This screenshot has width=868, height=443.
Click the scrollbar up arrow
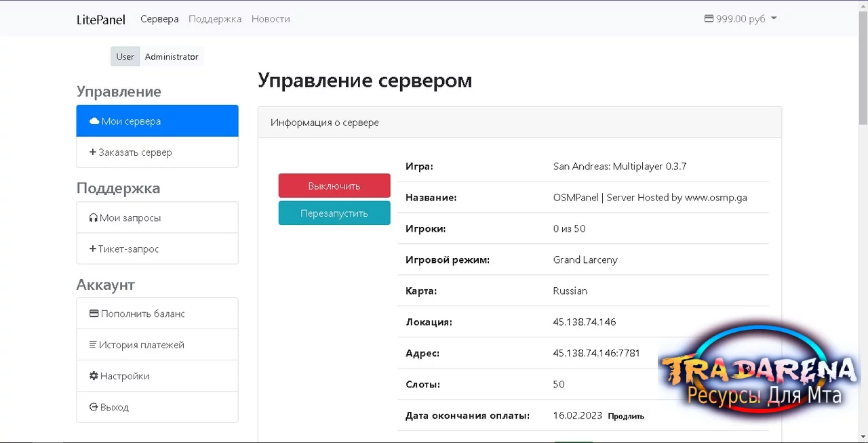coord(863,5)
